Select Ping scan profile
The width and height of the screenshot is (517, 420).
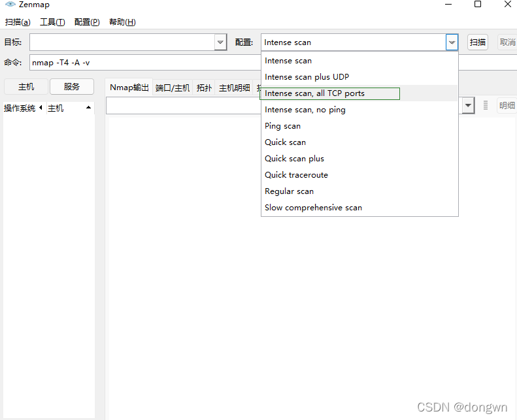pos(359,126)
